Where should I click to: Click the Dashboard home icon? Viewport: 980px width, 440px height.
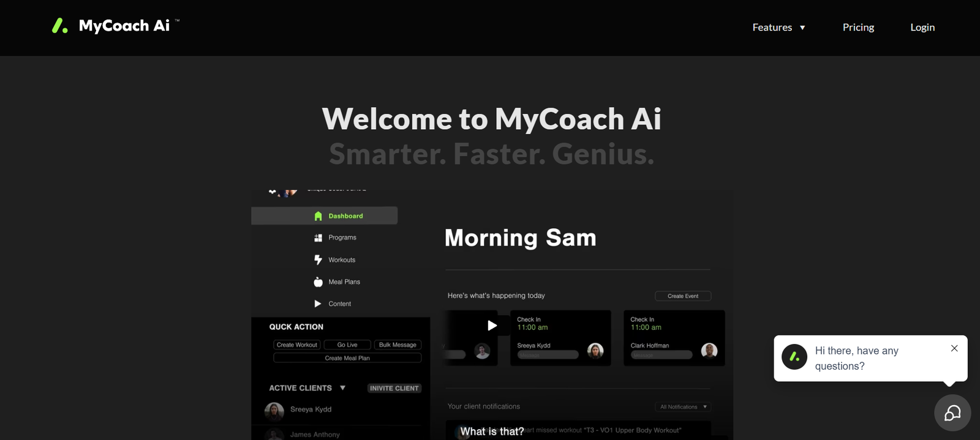pos(318,216)
